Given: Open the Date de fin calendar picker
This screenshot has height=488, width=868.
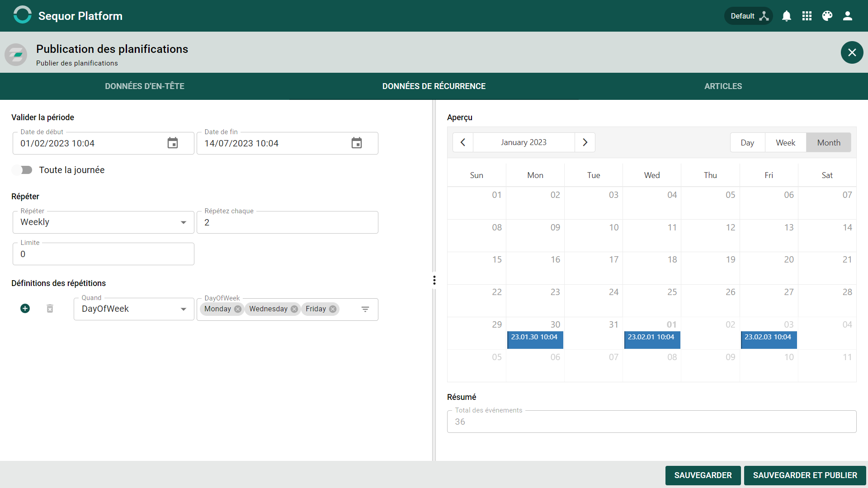Looking at the screenshot, I should click(x=357, y=143).
